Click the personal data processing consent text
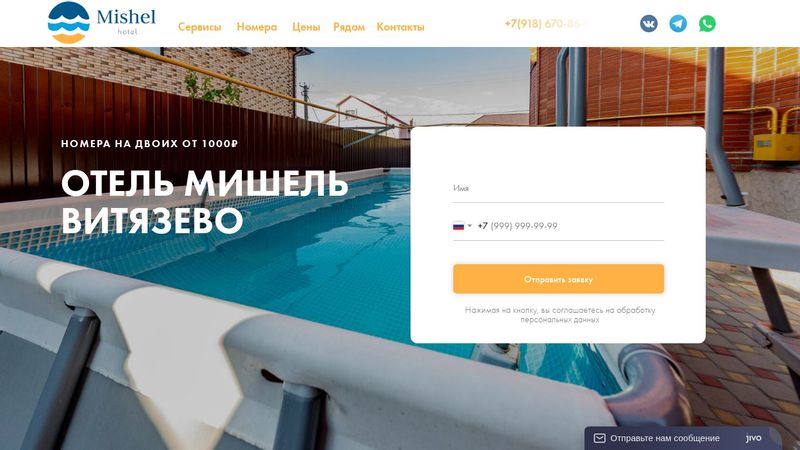Screen dimensions: 800x450 coord(560,315)
